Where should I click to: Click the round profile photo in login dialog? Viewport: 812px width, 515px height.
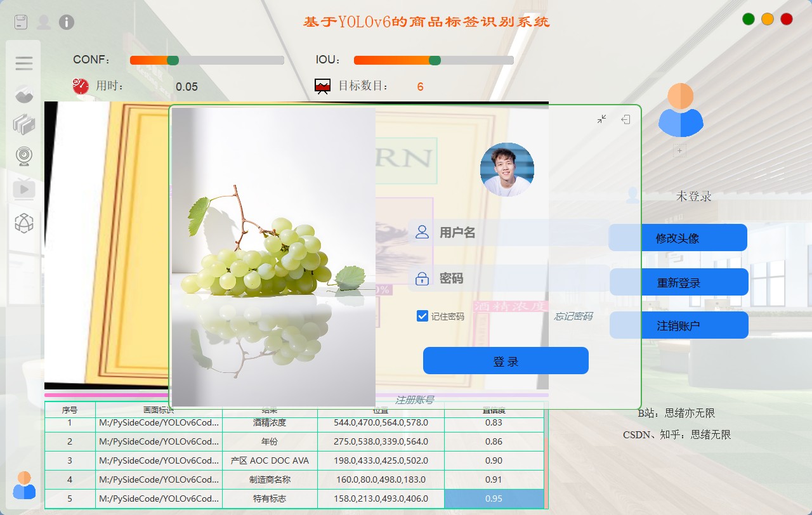click(507, 169)
